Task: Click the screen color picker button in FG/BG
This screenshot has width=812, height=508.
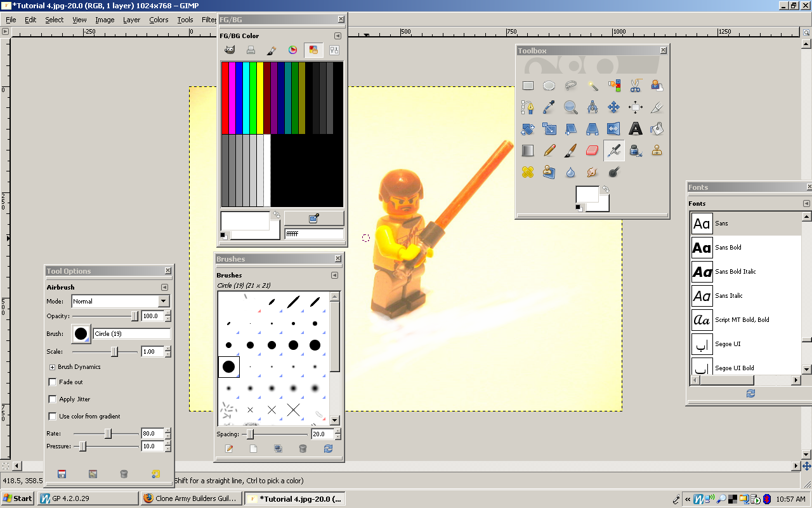Action: point(314,218)
